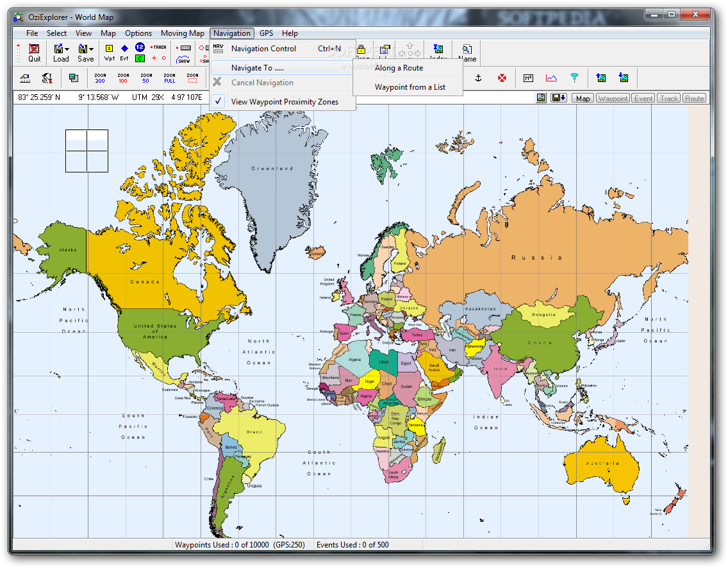Click the Route button
This screenshot has height=568, width=728.
[695, 99]
